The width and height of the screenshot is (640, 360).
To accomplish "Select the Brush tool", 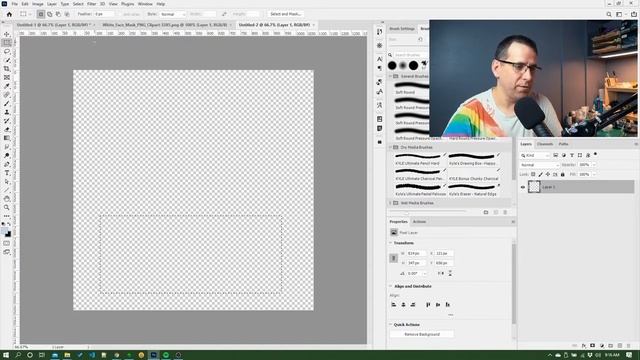I will click(7, 103).
